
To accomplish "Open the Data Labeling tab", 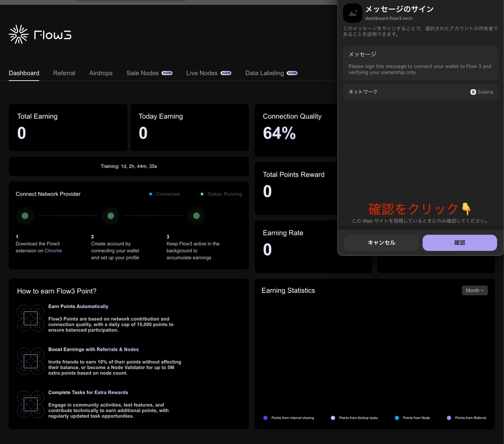I will 265,73.
